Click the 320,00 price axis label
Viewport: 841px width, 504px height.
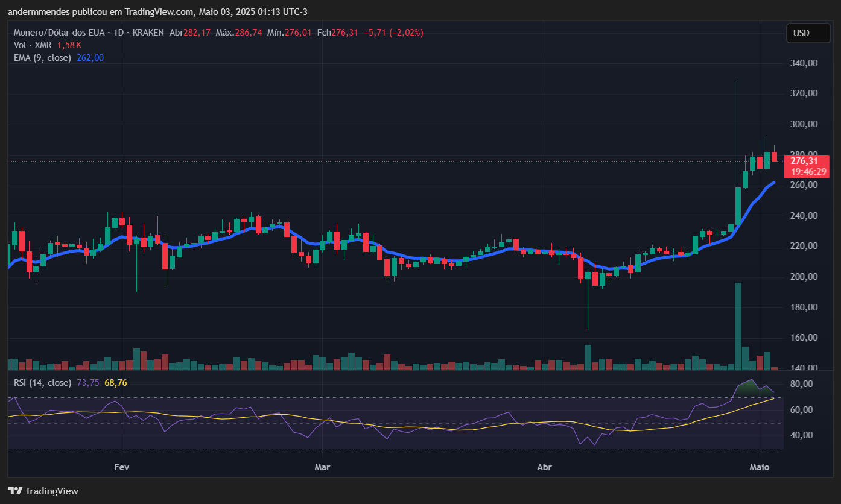804,93
